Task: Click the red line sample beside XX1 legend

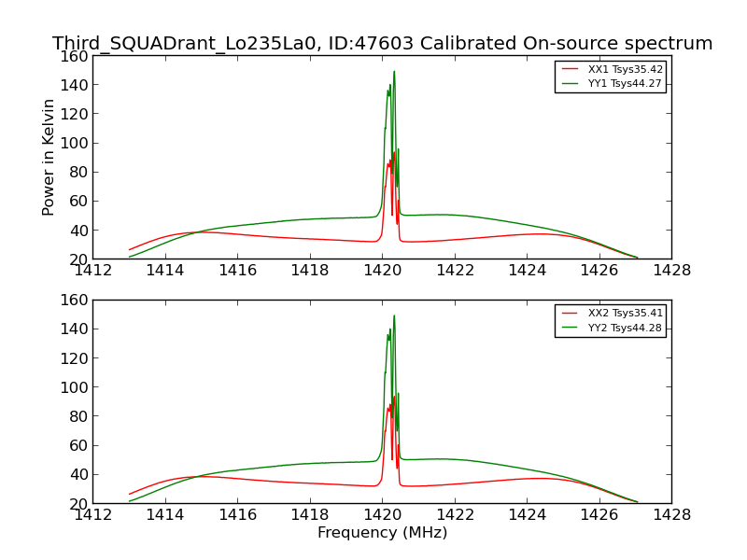Action: pos(570,69)
